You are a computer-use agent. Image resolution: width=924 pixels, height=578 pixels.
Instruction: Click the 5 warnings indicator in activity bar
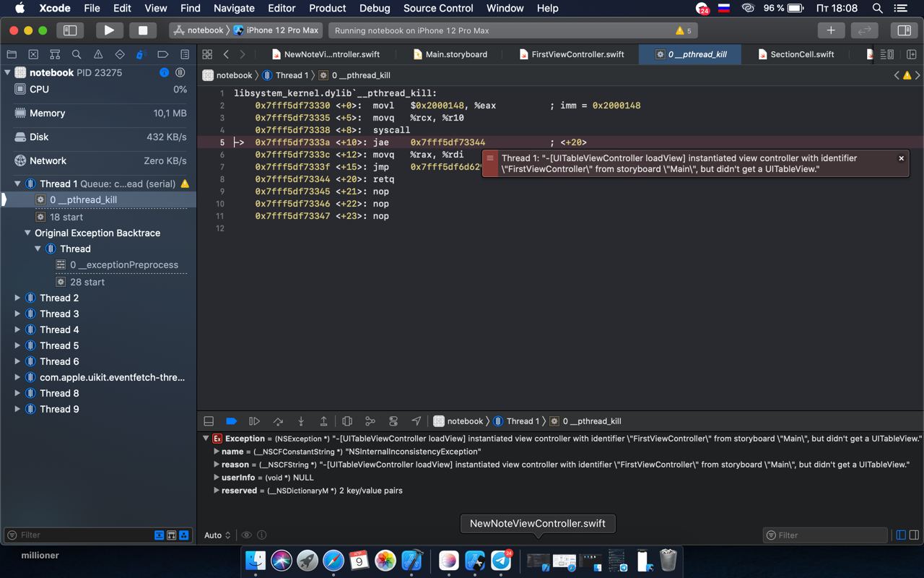683,31
